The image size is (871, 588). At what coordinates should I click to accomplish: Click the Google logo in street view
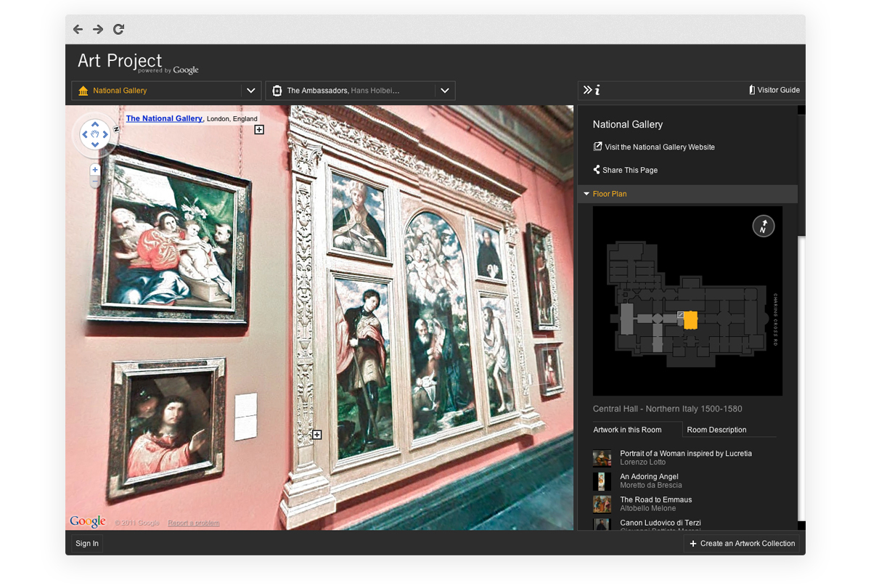(x=88, y=521)
